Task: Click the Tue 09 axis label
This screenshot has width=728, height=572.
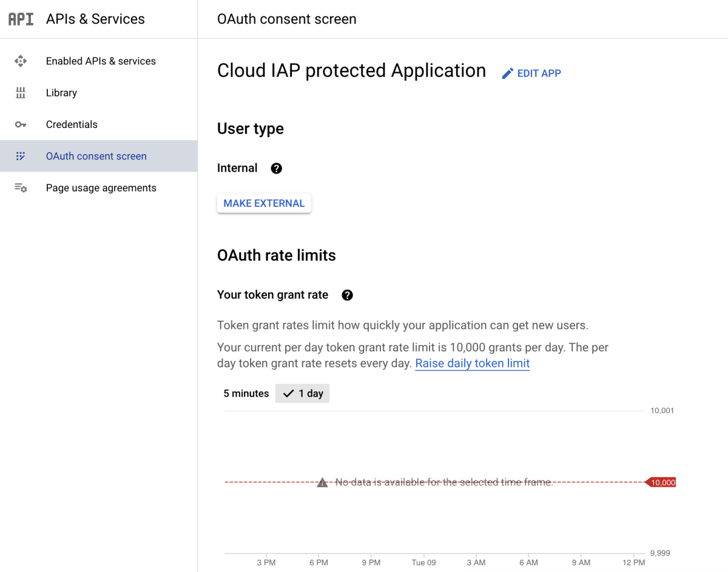Action: tap(423, 562)
